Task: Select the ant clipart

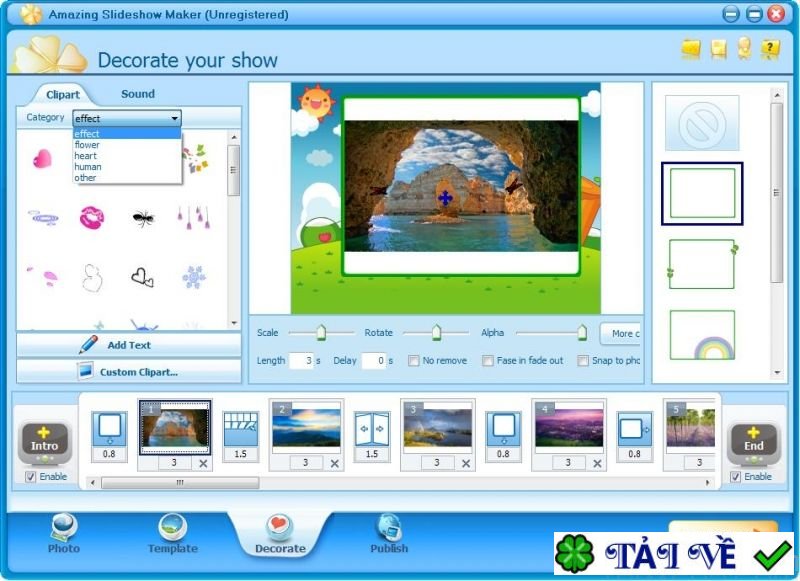Action: [x=141, y=217]
